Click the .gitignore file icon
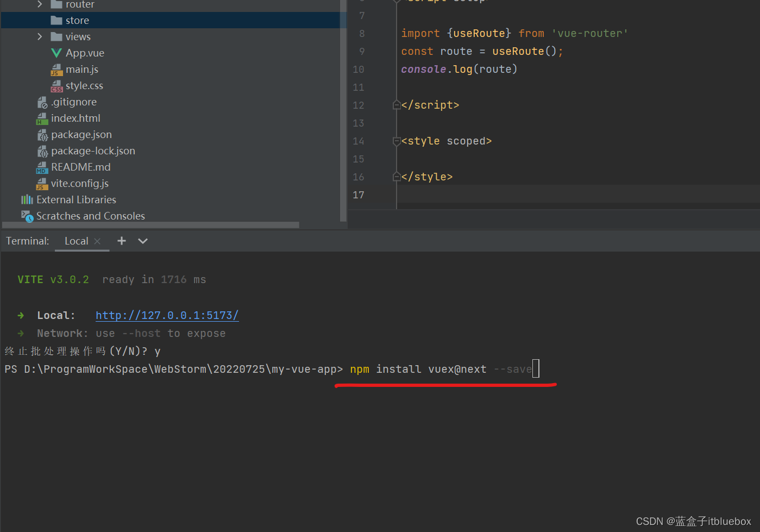The image size is (760, 532). [x=42, y=102]
